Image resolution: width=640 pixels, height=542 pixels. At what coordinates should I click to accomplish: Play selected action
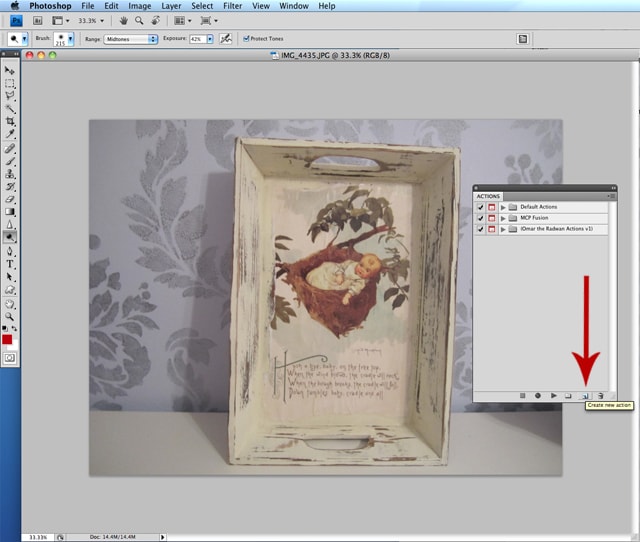tap(553, 395)
